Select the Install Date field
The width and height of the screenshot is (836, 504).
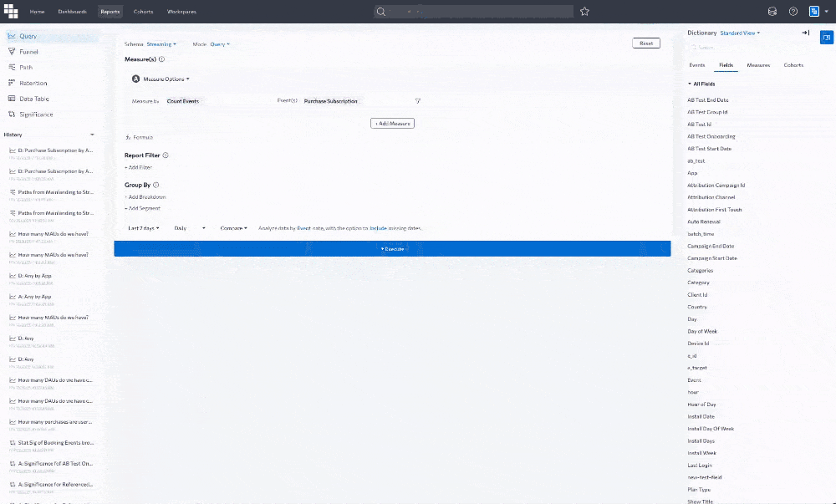701,416
